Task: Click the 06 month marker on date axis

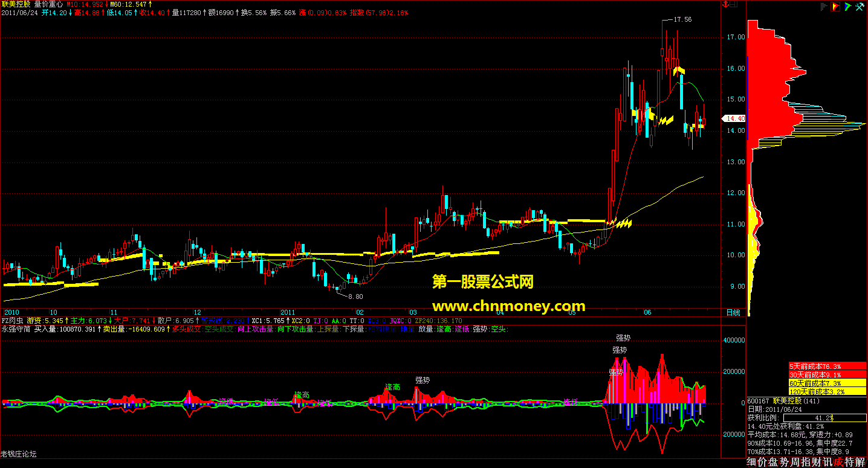Action: pyautogui.click(x=647, y=312)
